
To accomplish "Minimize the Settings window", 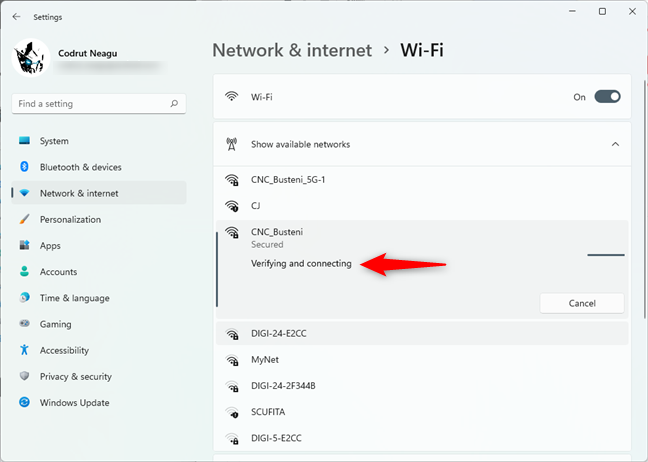I will tap(572, 12).
